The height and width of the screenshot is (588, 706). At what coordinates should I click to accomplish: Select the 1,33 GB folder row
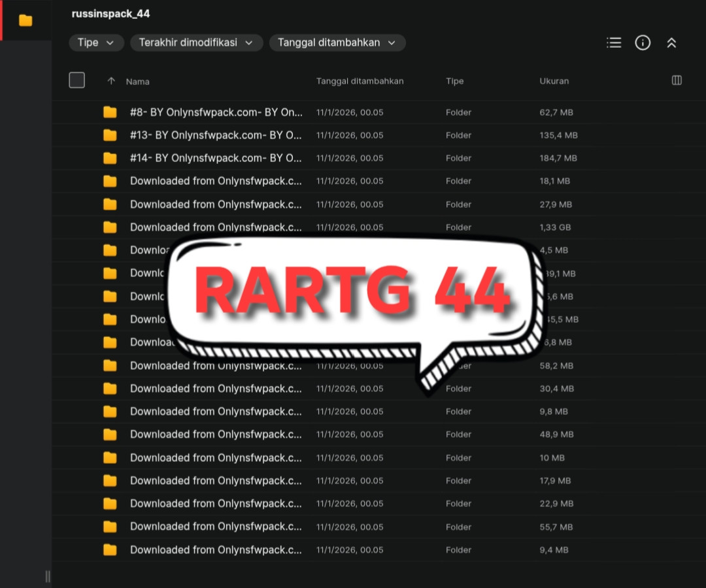coord(378,227)
